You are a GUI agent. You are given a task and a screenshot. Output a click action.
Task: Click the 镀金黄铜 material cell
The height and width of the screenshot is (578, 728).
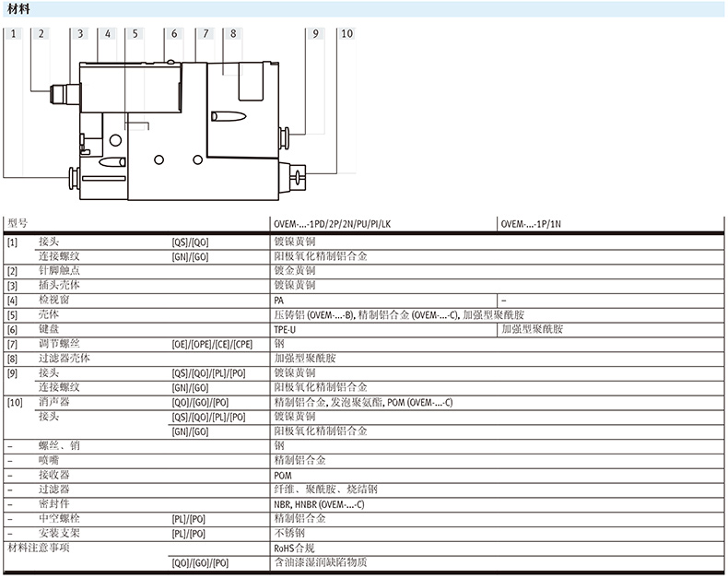pyautogui.click(x=295, y=271)
